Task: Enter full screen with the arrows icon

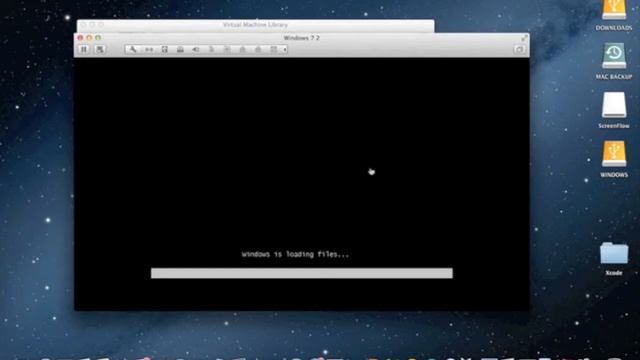Action: (x=524, y=38)
